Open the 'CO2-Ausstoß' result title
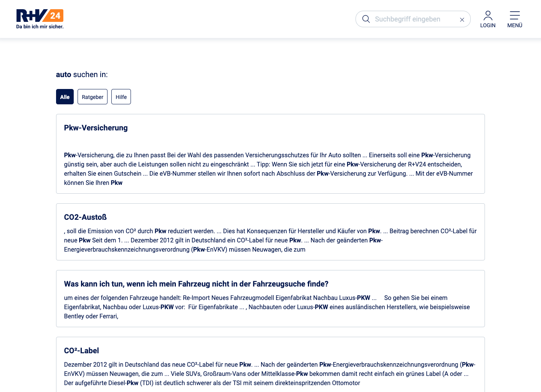Screen dimensions: 541x392 click(85, 217)
